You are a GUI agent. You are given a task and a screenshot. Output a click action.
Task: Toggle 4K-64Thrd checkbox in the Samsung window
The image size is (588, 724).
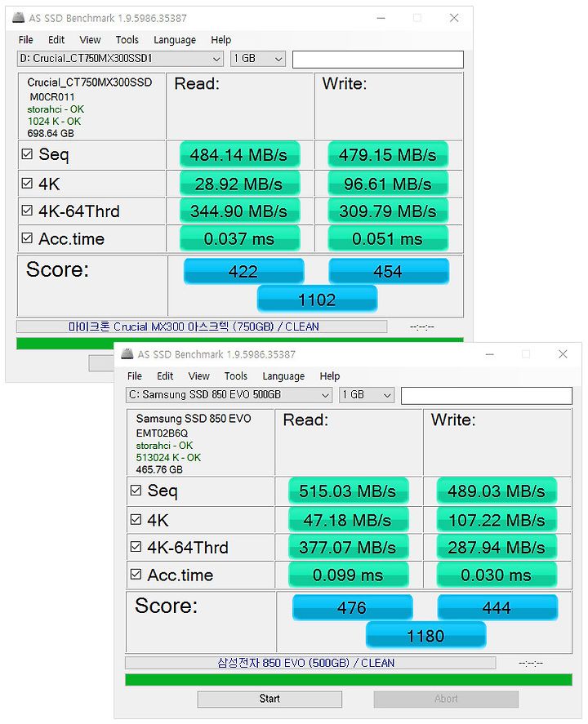[x=136, y=547]
